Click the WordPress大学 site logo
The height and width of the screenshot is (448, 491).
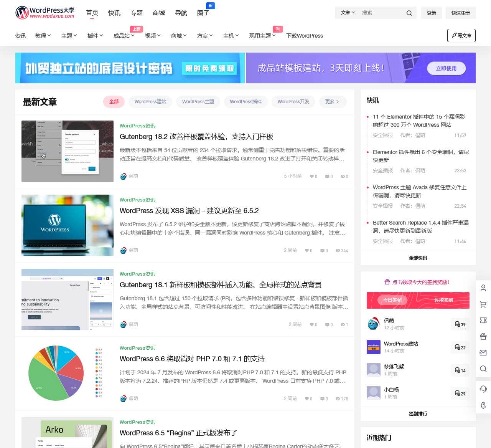(45, 13)
